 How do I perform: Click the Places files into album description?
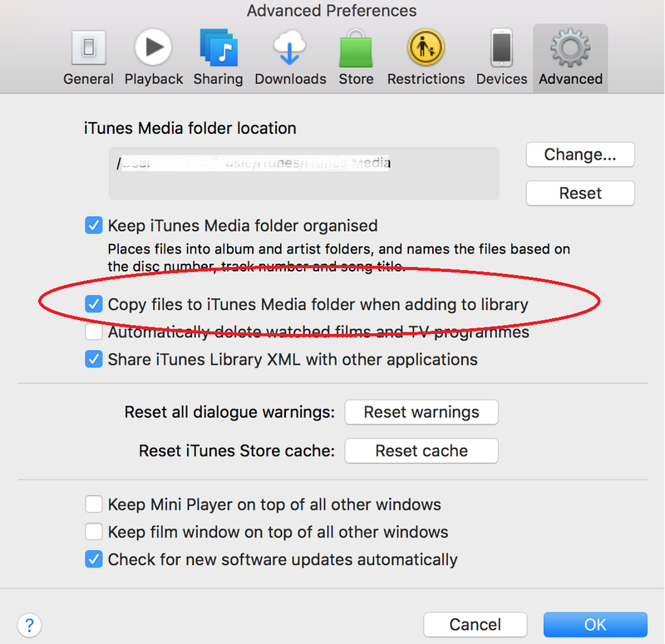pyautogui.click(x=338, y=258)
